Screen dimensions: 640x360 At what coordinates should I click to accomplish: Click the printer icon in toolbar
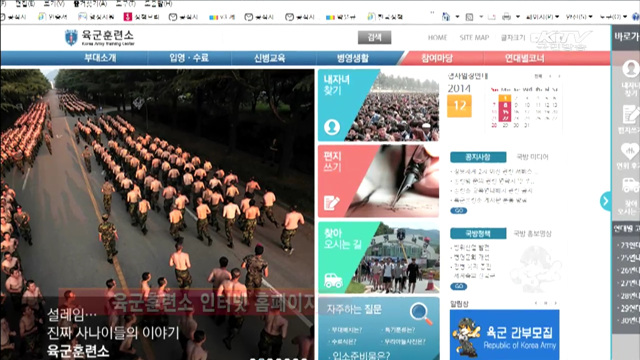507,17
